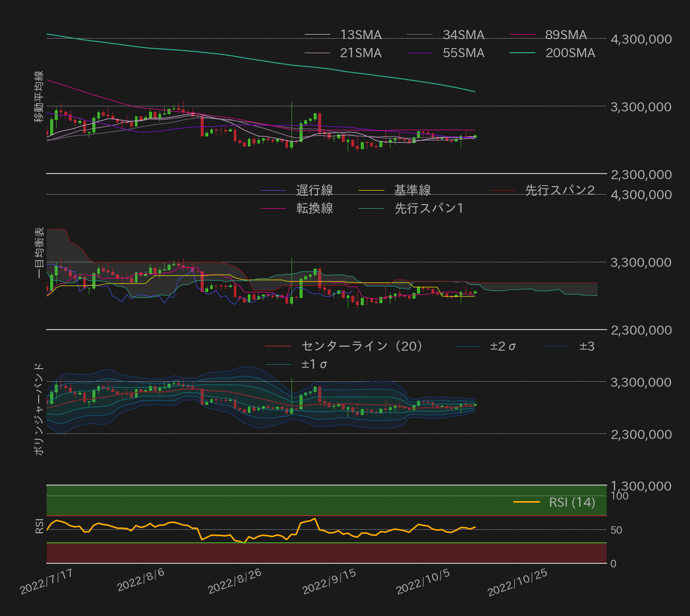Collapse the 一目均衡表 panel
The height and width of the screenshot is (616, 690).
pyautogui.click(x=39, y=251)
